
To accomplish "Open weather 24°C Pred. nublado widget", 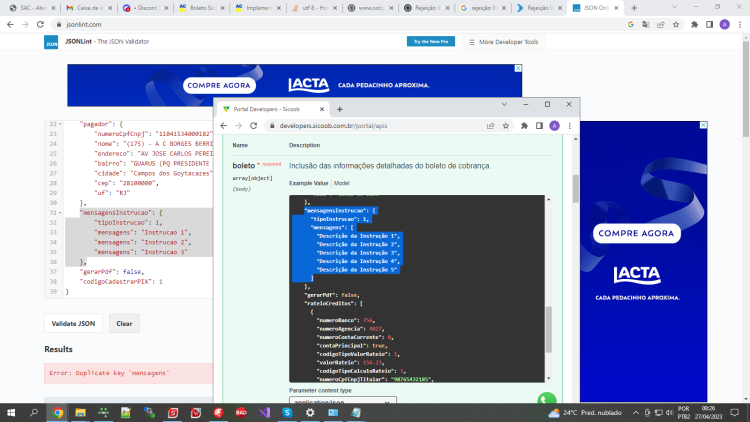I will (585, 412).
